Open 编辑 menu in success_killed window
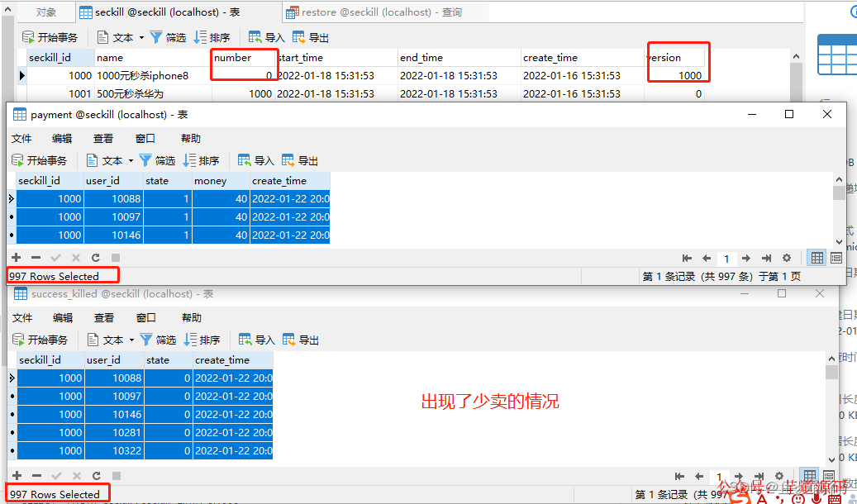This screenshot has height=504, width=857. [x=63, y=317]
